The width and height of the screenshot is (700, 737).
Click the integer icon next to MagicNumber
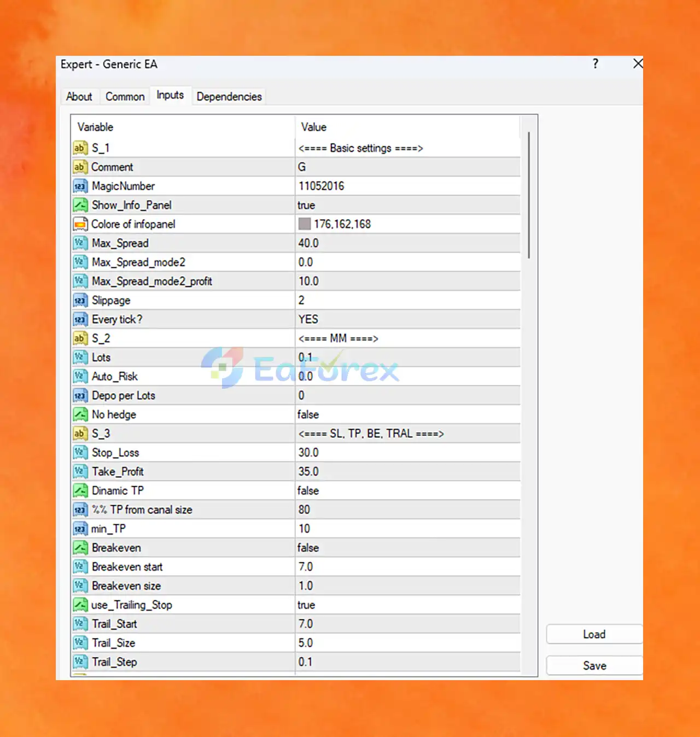80,186
